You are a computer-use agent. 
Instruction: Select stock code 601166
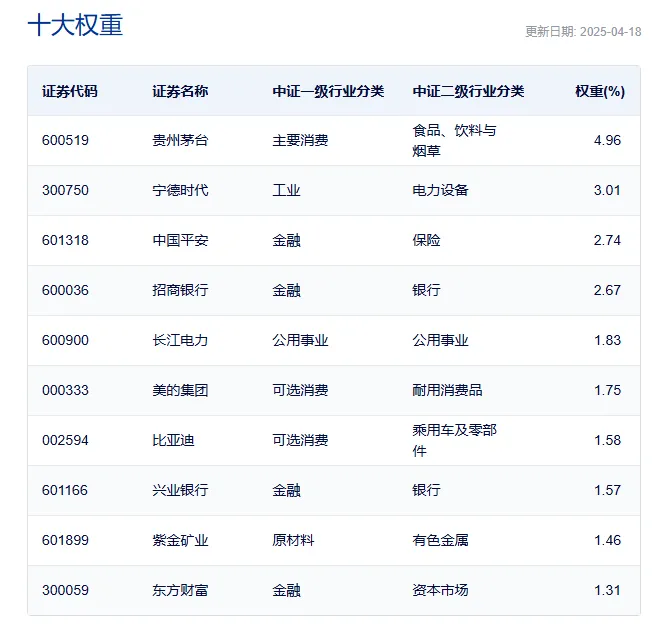pyautogui.click(x=65, y=490)
